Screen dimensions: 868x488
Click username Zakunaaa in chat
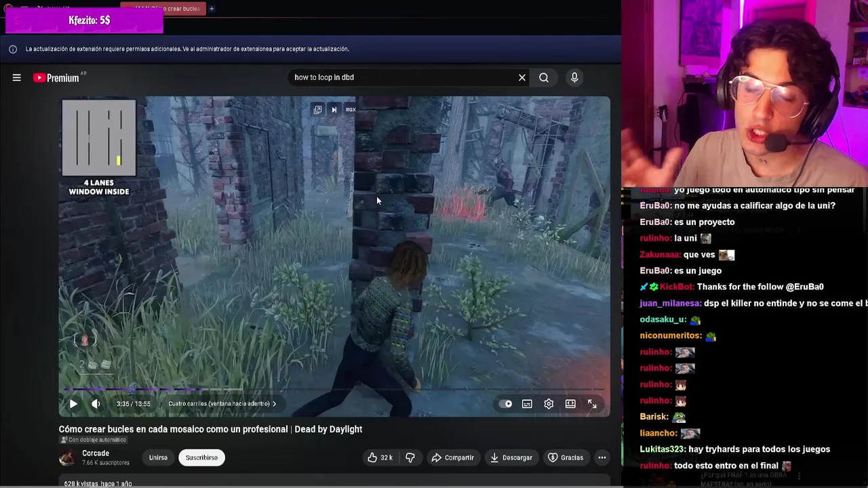click(x=660, y=255)
